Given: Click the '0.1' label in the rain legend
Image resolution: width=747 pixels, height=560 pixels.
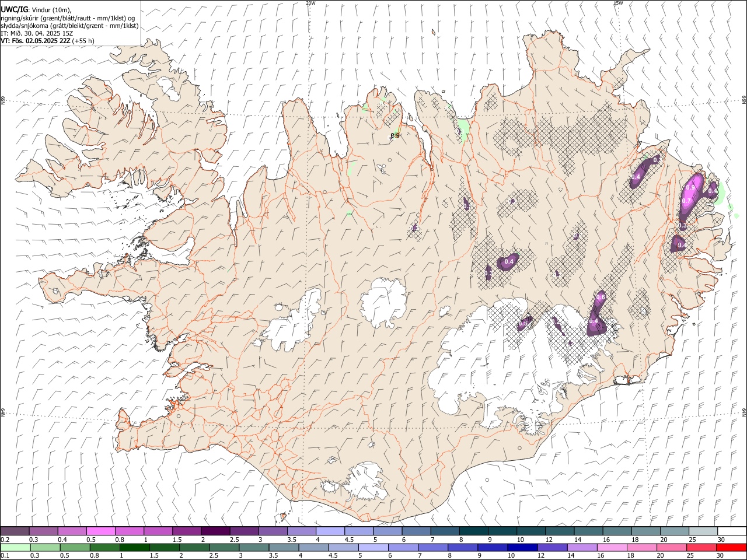Looking at the screenshot, I should 5,556.
